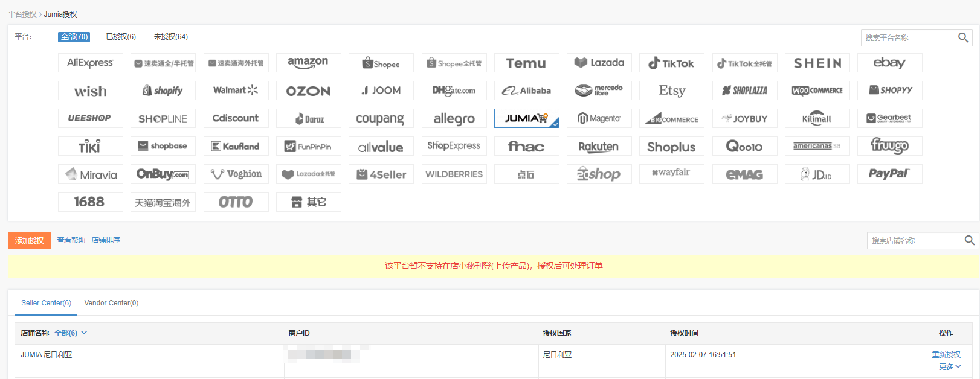Choose the TikTok platform tile

[x=672, y=63]
